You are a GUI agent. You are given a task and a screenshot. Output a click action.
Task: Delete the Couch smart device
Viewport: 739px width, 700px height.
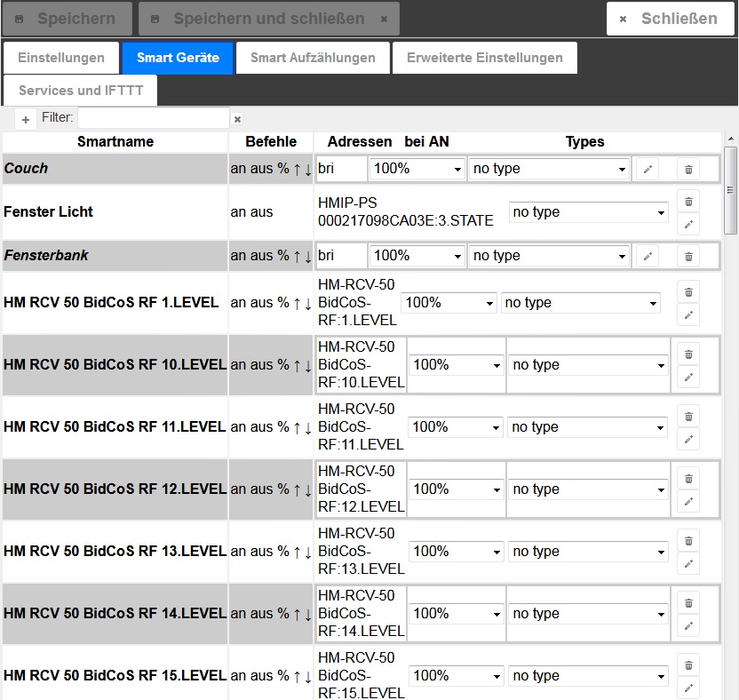pos(688,169)
